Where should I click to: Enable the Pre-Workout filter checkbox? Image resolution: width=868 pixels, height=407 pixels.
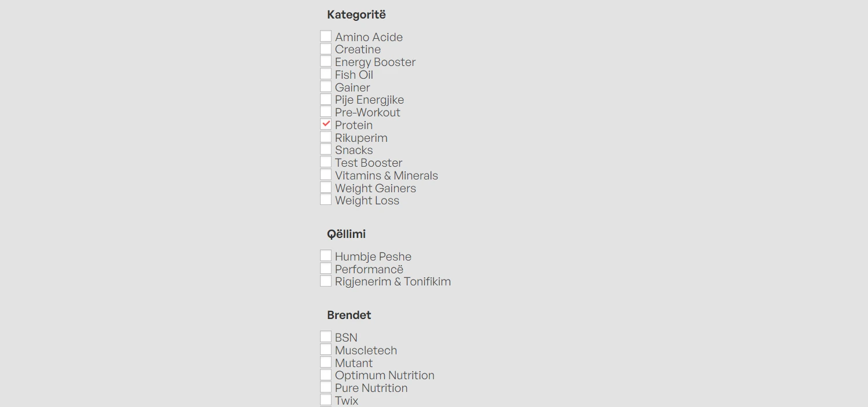pyautogui.click(x=326, y=112)
